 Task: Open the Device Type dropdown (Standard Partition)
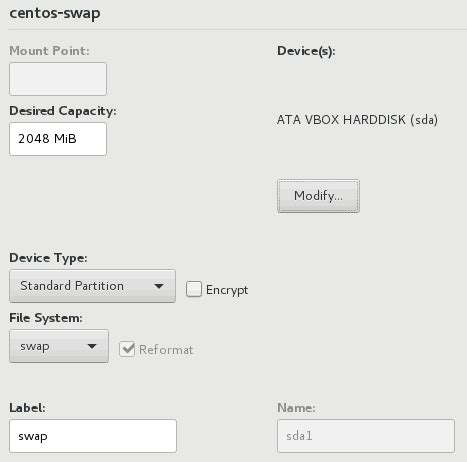pyautogui.click(x=92, y=286)
